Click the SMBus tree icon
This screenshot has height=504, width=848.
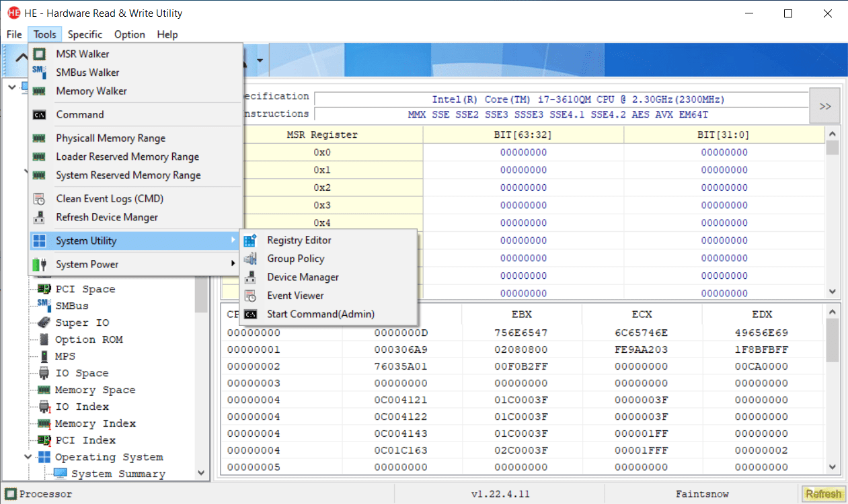44,306
